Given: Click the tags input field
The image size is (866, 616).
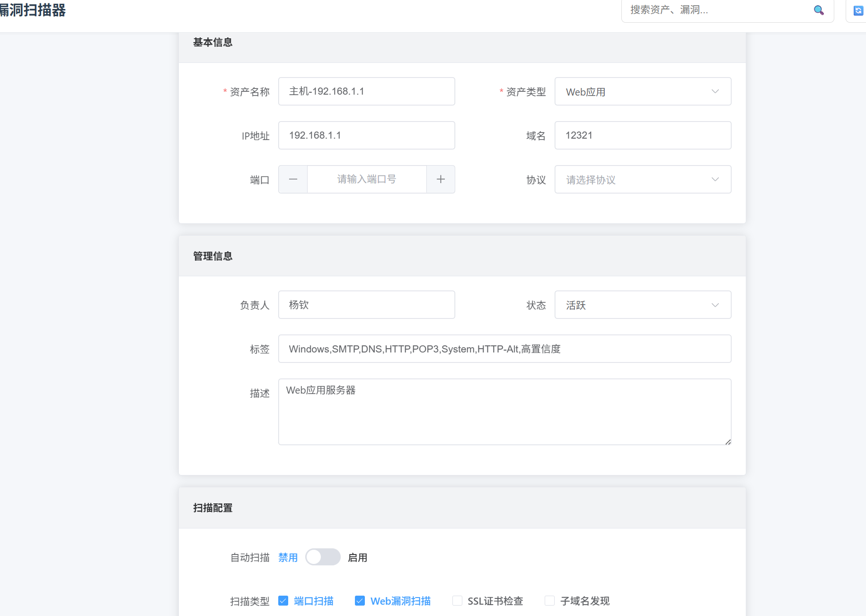Looking at the screenshot, I should pos(504,349).
